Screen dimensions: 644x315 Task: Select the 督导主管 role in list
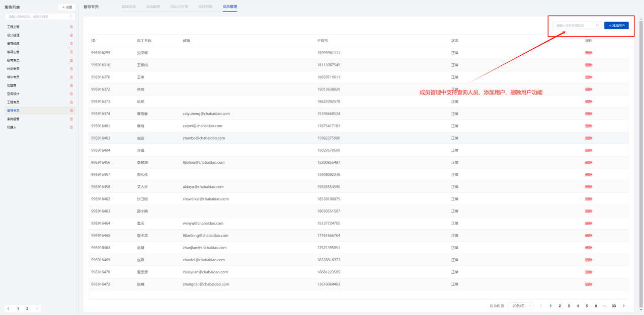(x=13, y=52)
